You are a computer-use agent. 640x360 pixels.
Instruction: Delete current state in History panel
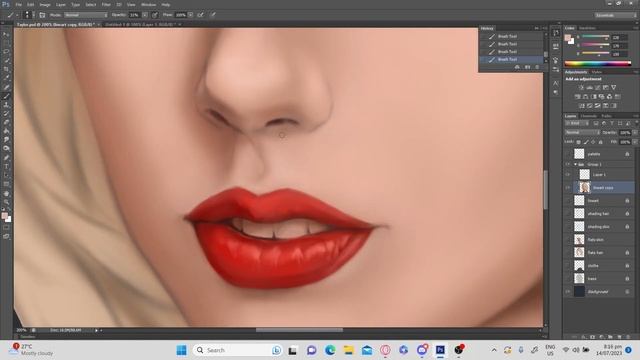[537, 67]
